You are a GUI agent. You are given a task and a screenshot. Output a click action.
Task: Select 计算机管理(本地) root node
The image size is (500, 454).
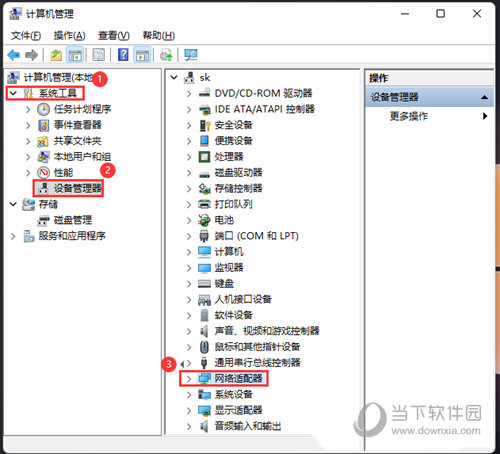pos(58,77)
